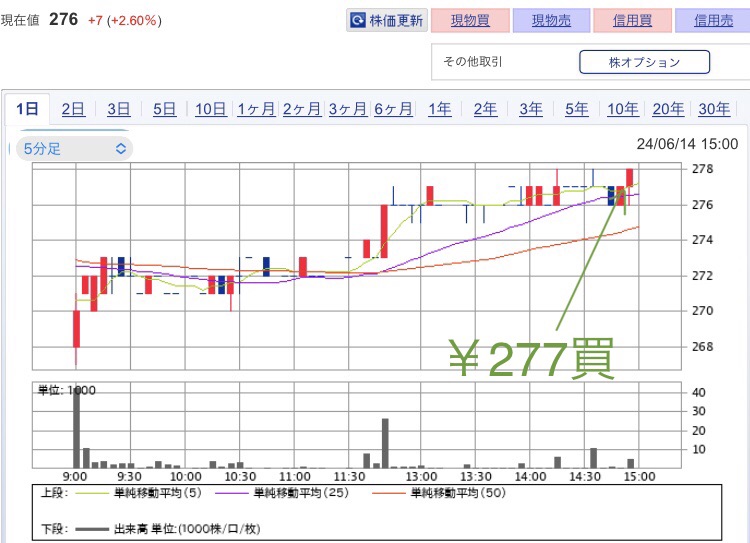Click the 24/06/14 15:00 timestamp
The width and height of the screenshot is (750, 543).
pos(687,144)
